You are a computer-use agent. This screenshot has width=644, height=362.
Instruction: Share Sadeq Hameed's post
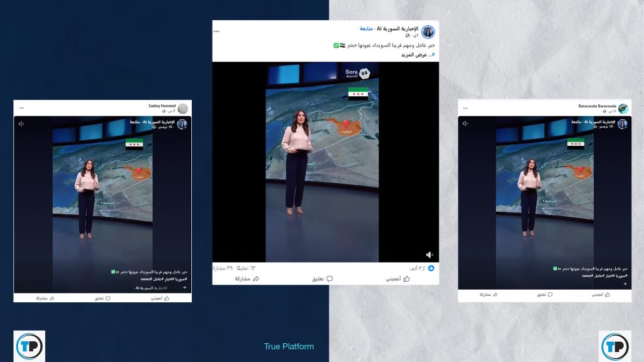(x=45, y=298)
